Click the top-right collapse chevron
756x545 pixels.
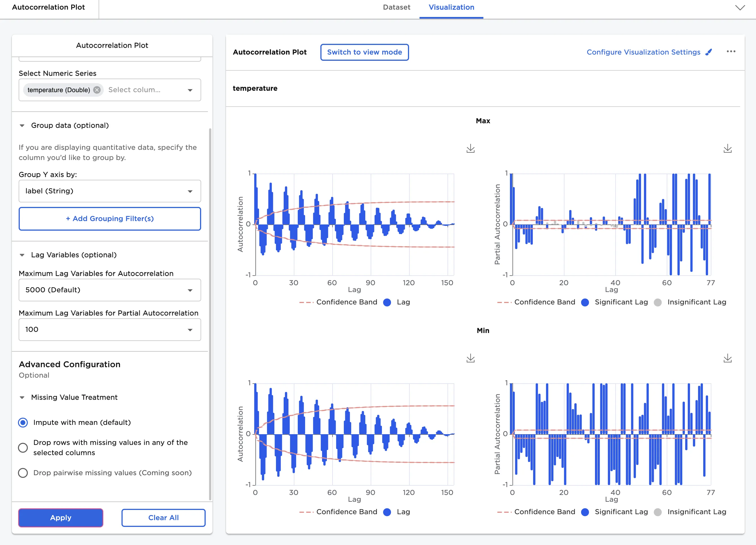coord(740,8)
